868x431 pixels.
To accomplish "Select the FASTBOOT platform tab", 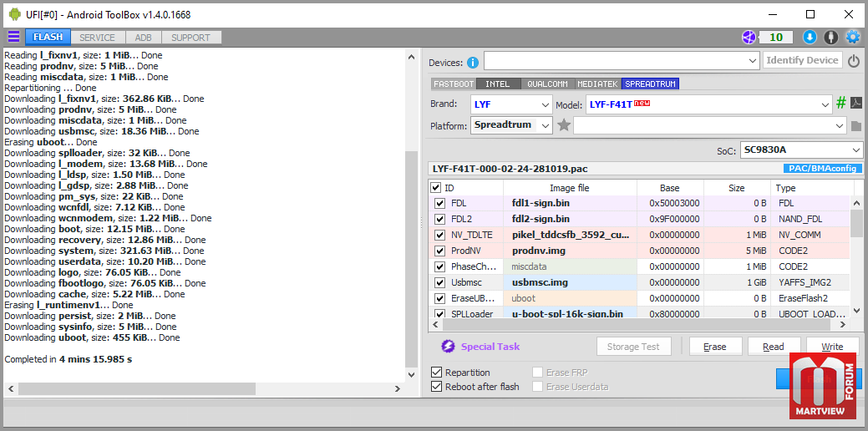I will click(454, 84).
